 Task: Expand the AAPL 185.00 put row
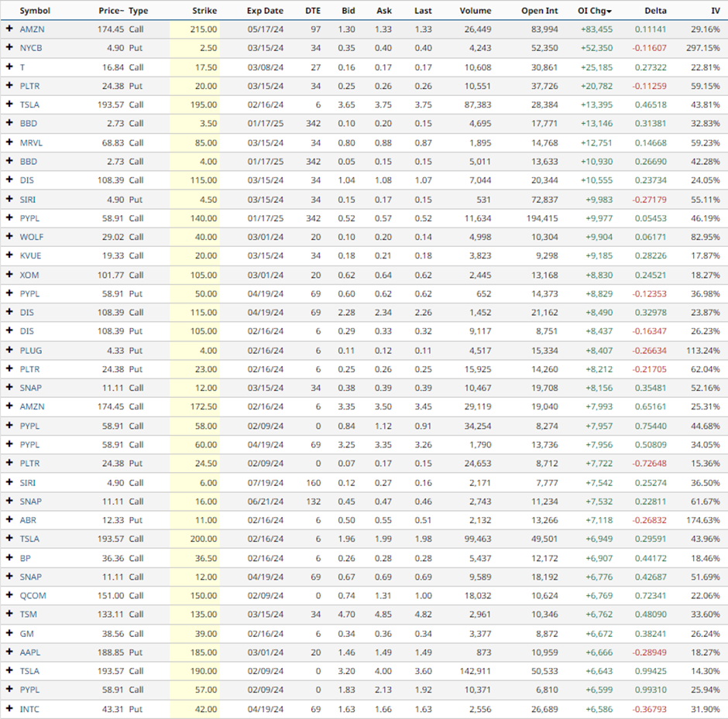9,651
